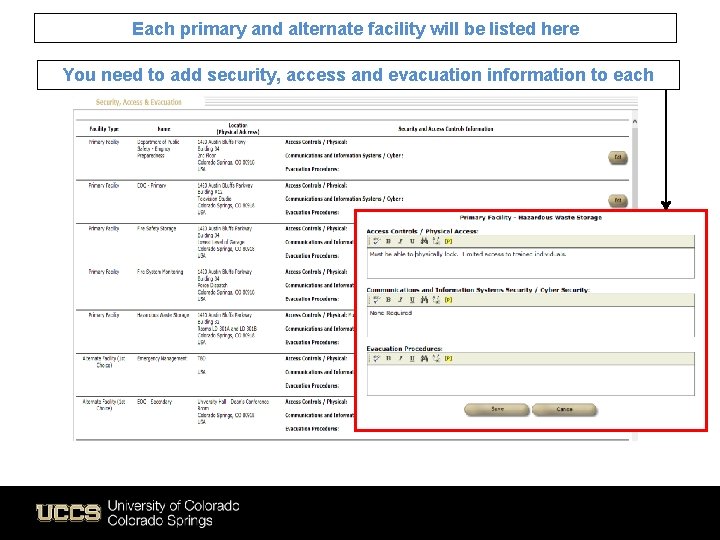Open find binoculars in Access Controls editor
The height and width of the screenshot is (540, 720).
coord(424,241)
